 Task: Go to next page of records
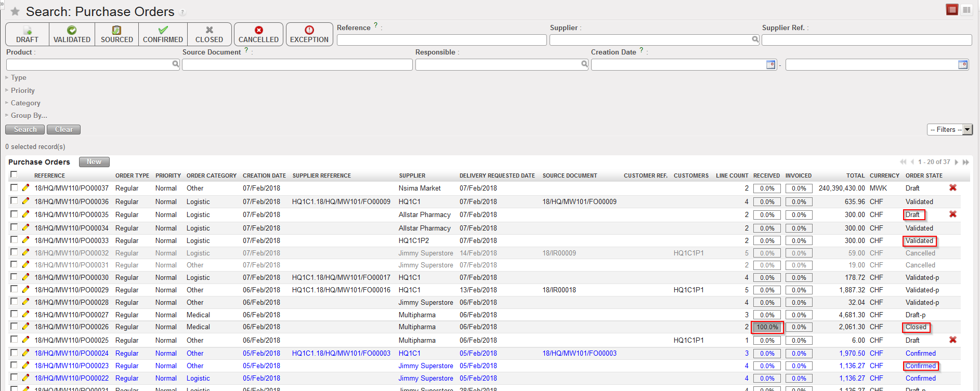tap(956, 162)
